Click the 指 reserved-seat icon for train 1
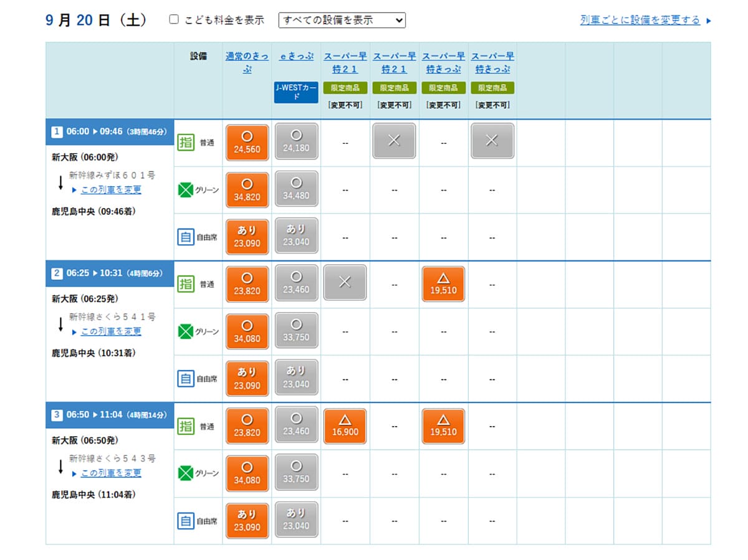Viewport: 748px width, 560px height. coord(186,143)
